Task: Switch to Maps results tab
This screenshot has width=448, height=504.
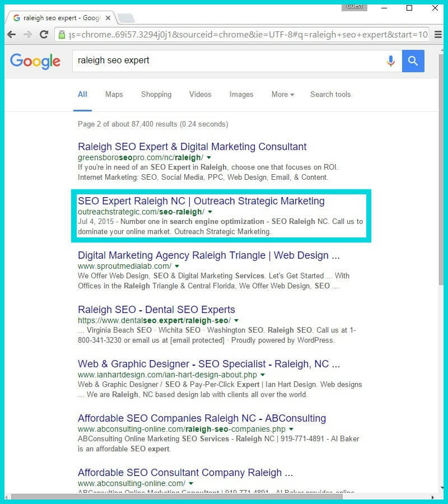Action: coord(114,95)
